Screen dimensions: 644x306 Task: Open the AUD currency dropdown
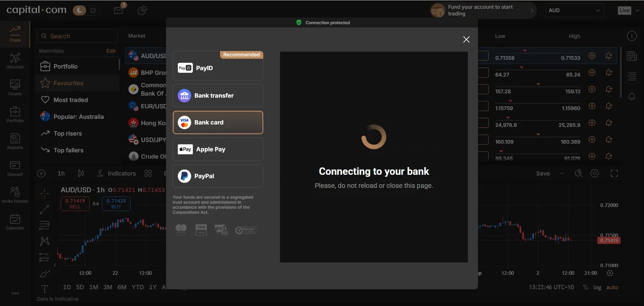pyautogui.click(x=574, y=10)
